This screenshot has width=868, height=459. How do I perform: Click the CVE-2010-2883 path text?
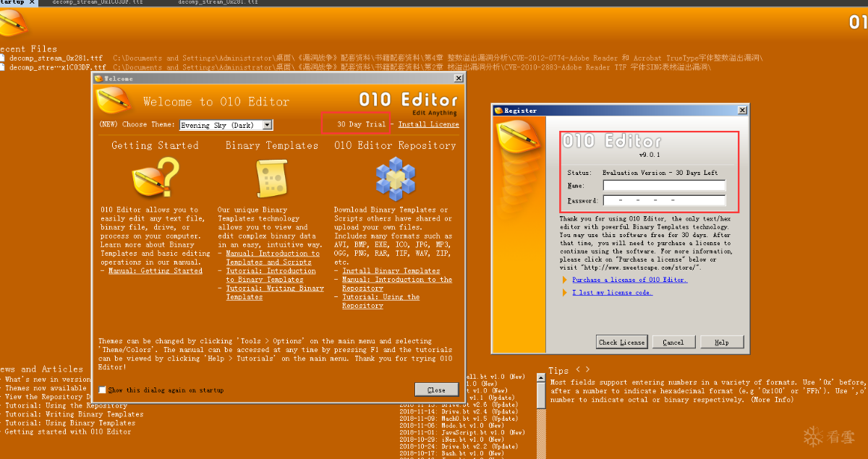tap(412, 67)
